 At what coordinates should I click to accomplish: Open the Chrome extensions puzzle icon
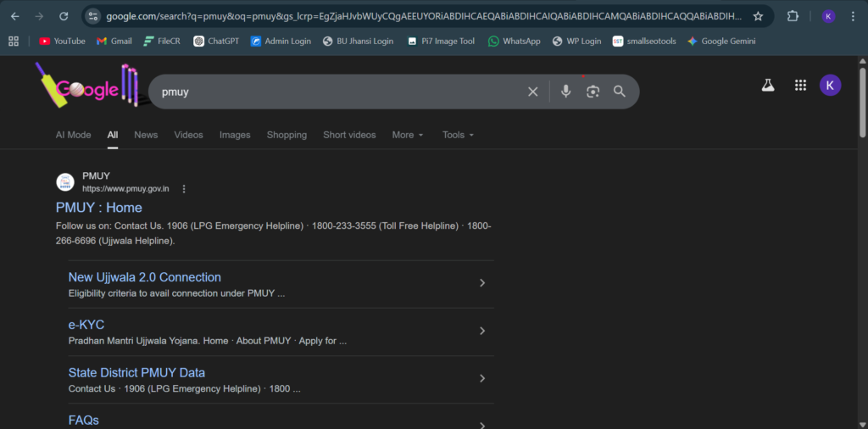[793, 16]
